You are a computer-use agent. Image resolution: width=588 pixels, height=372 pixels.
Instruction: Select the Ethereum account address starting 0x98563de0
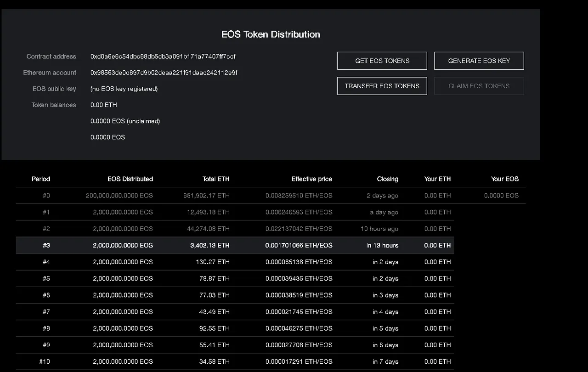click(x=164, y=73)
